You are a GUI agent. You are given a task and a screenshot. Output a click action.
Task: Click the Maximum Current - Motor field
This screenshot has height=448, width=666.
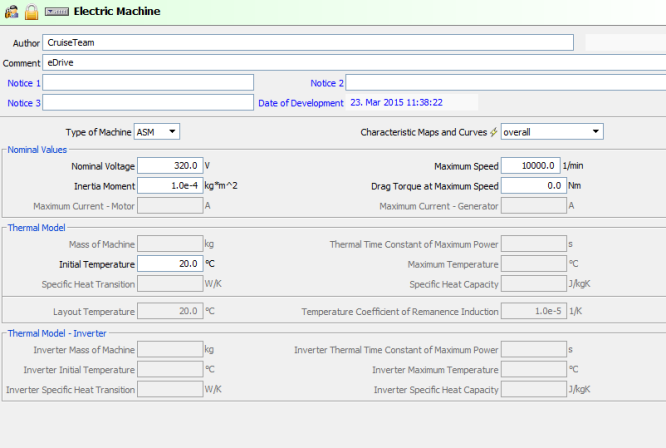(x=170, y=206)
